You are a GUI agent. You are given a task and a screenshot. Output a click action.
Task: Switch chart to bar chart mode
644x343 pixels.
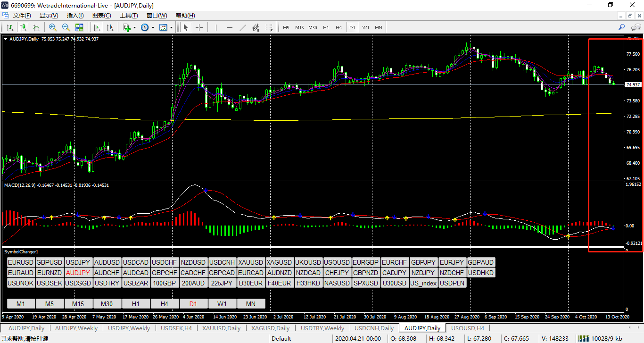click(x=9, y=27)
